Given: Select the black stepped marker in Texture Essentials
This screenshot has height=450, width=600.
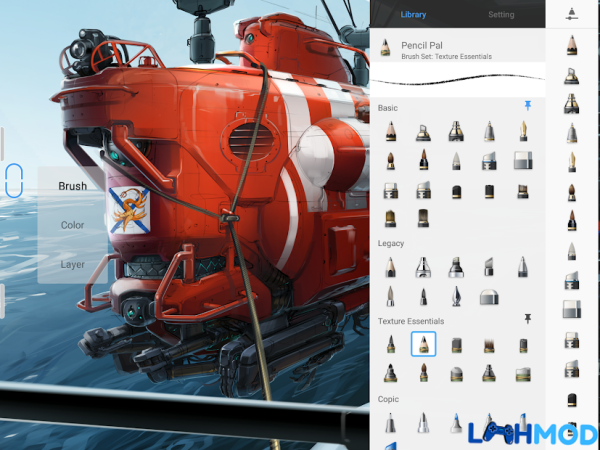Looking at the screenshot, I should pyautogui.click(x=390, y=373).
